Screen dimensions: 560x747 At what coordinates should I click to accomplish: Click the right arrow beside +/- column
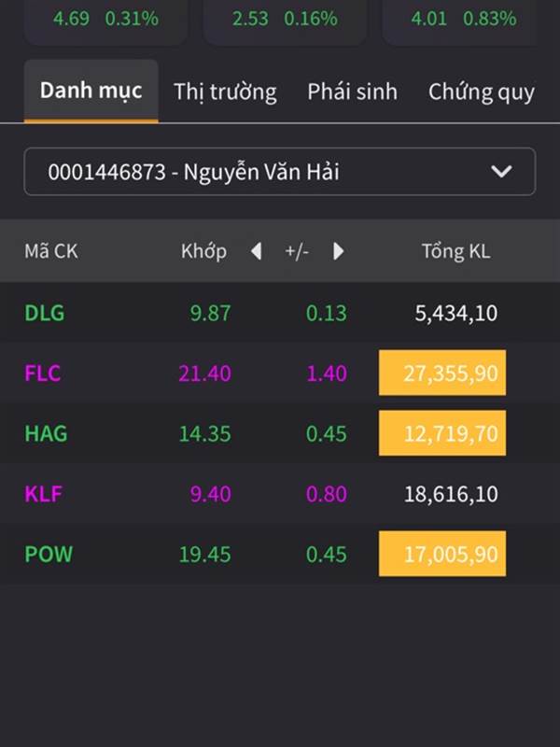coord(338,251)
